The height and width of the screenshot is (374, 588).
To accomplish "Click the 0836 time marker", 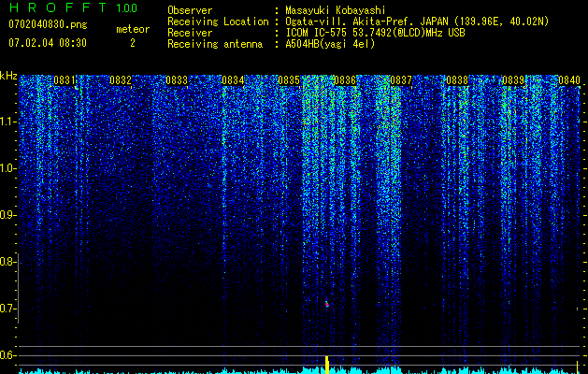I will 345,80.
